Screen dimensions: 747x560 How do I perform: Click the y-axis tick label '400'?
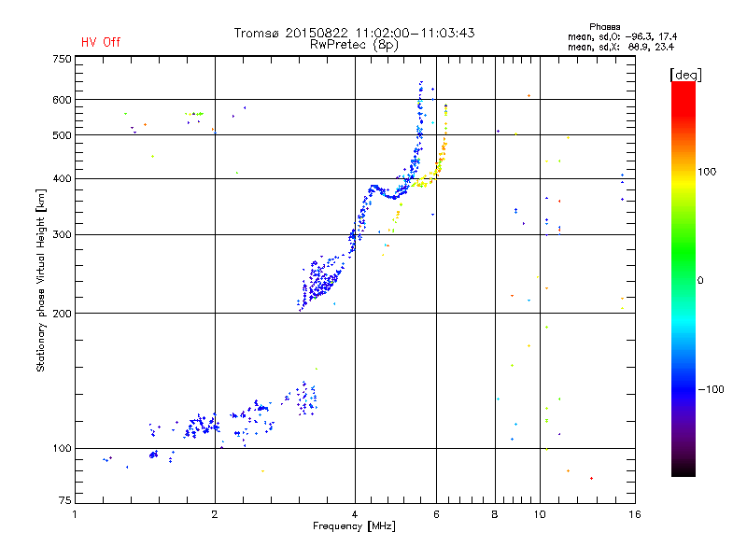point(62,179)
